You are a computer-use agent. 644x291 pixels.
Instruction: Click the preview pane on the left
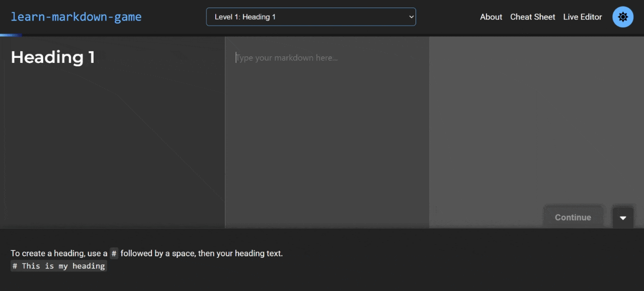pos(111,131)
